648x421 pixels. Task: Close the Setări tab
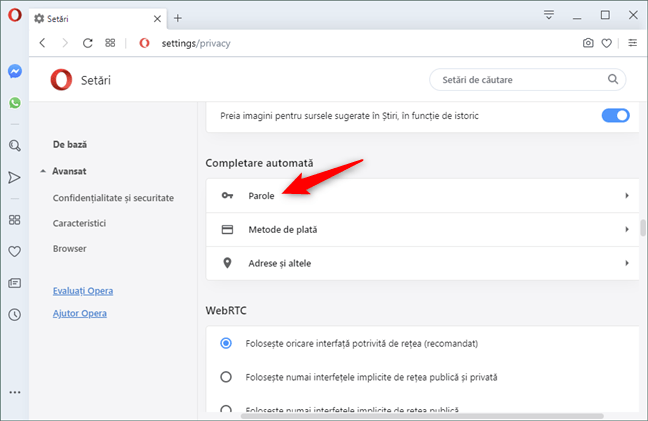coord(157,19)
